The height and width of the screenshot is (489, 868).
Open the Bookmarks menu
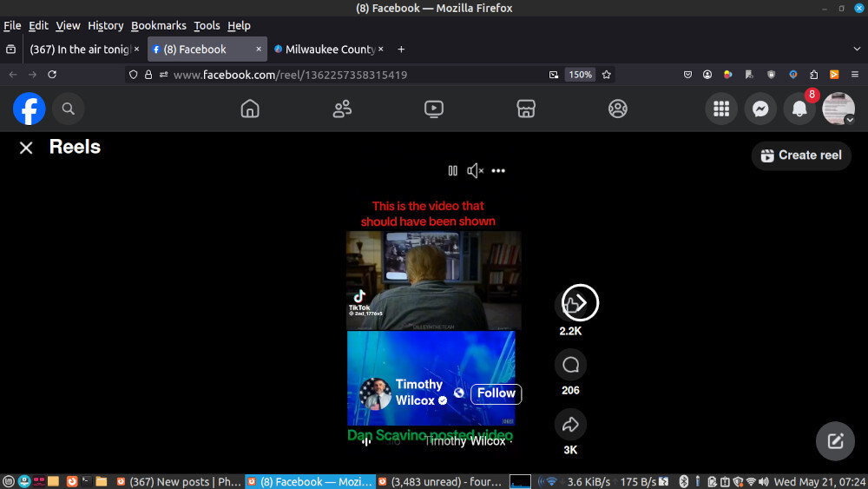158,25
